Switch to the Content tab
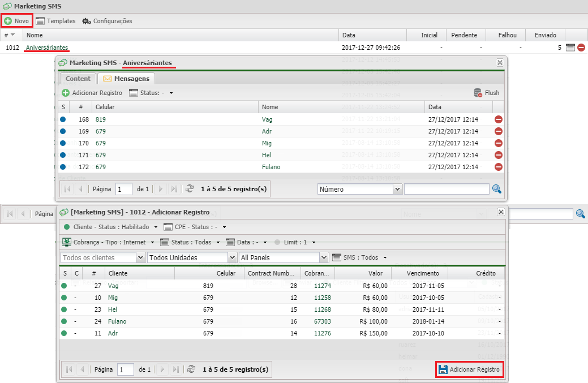The image size is (588, 383). tap(78, 79)
